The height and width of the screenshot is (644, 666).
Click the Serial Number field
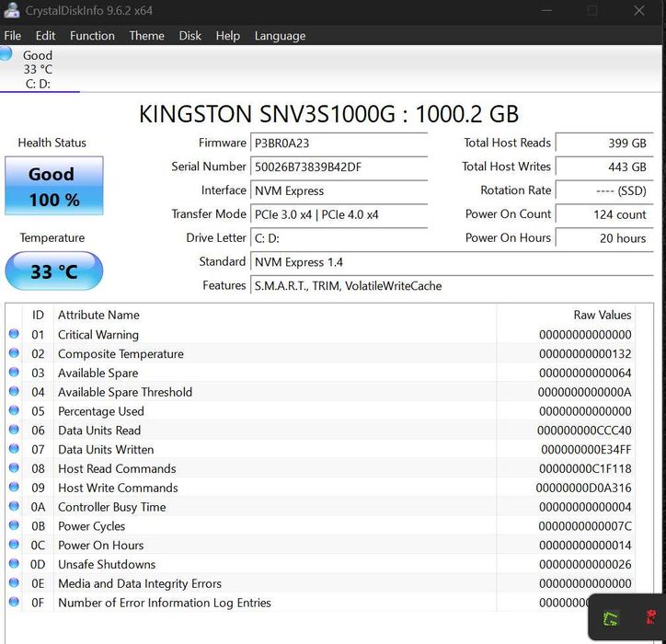tap(339, 167)
